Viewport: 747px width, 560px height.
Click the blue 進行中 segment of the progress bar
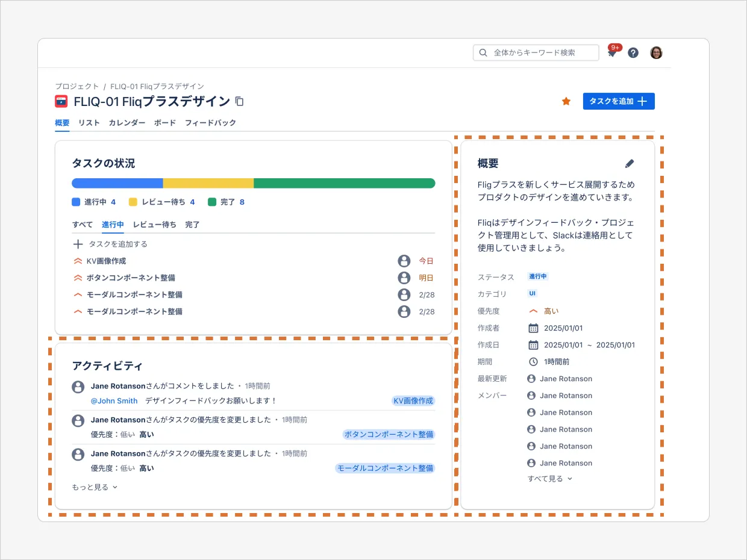117,183
